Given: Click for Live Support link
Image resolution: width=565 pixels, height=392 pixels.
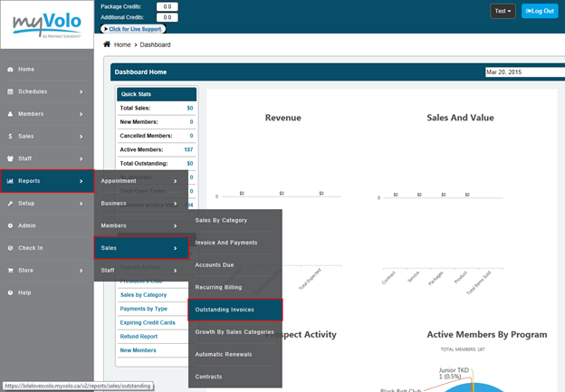Looking at the screenshot, I should [140, 29].
